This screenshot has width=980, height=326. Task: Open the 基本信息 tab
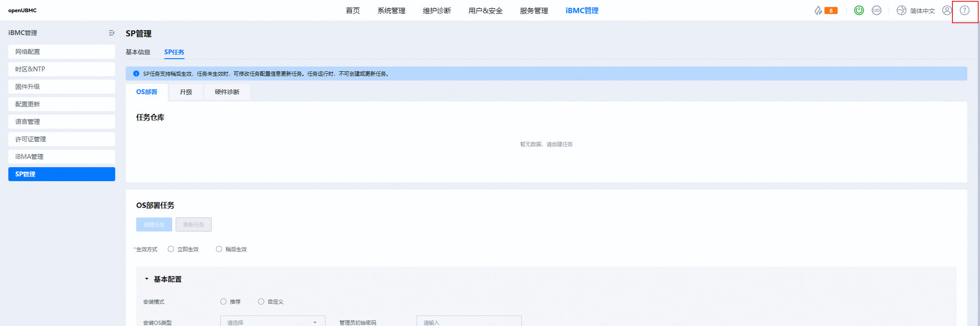pos(138,53)
